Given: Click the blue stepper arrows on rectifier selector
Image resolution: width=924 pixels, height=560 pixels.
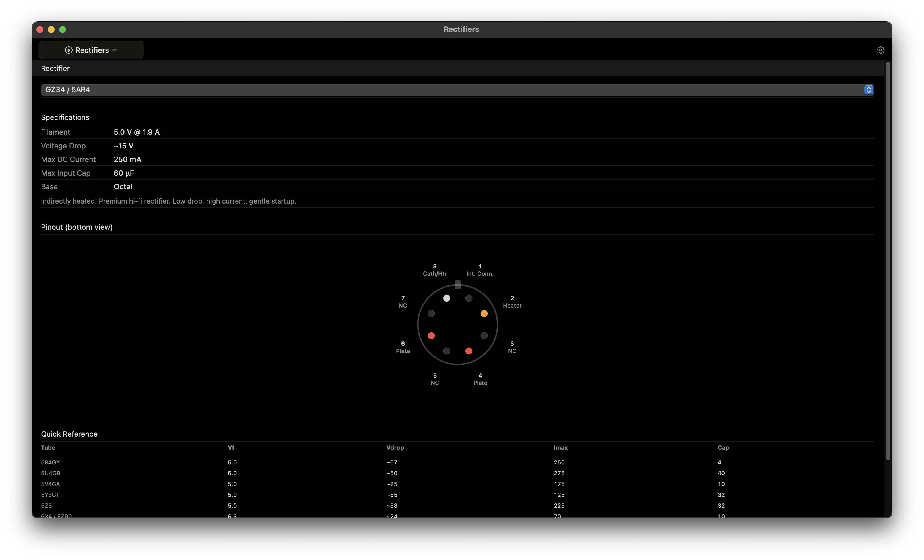Looking at the screenshot, I should [869, 90].
